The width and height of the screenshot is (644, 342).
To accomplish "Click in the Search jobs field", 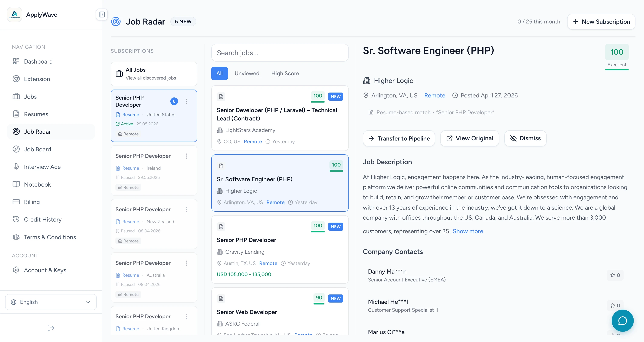I will pos(280,53).
